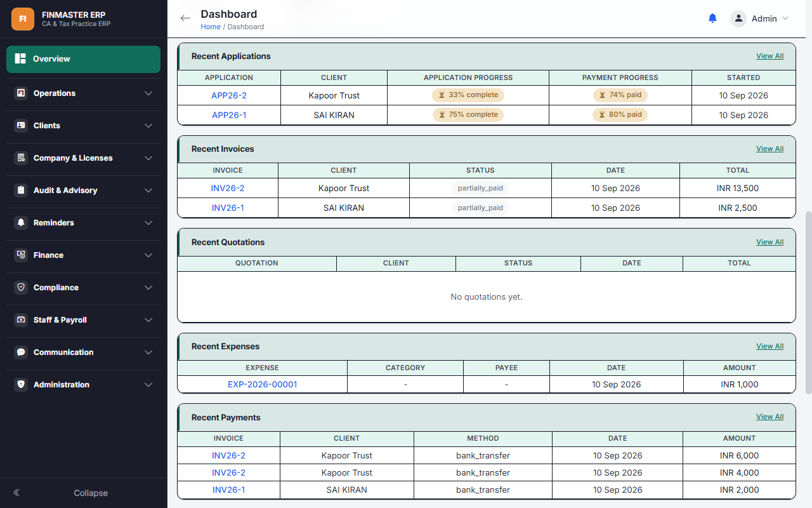
Task: Expand the Finance menu chevron
Action: pyautogui.click(x=148, y=255)
